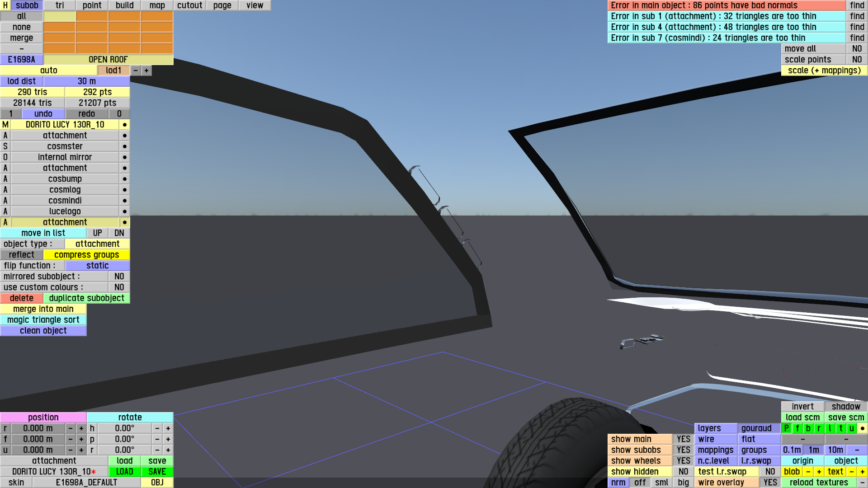Viewport: 868px width, 488px height.
Task: Select the t (top) view letter
Action: pos(840,428)
